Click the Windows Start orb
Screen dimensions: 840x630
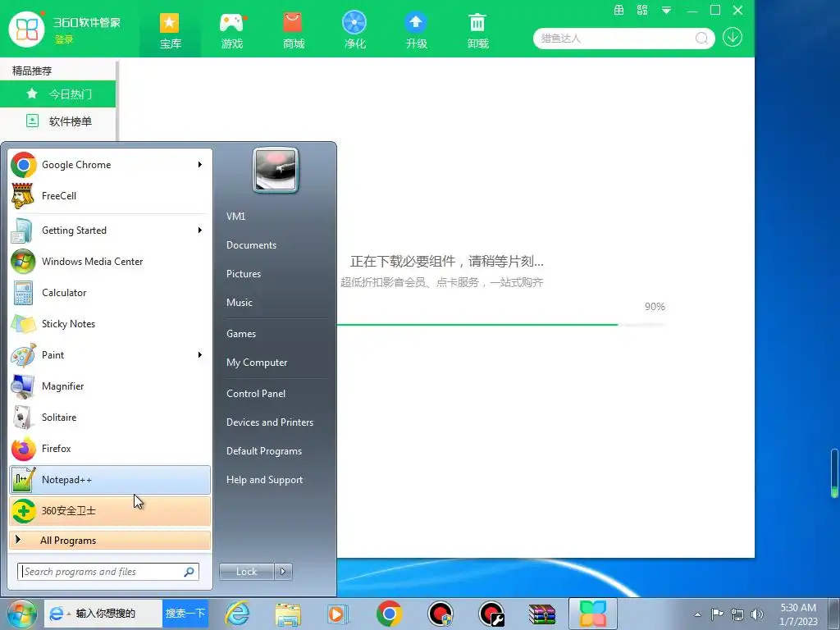pos(21,614)
